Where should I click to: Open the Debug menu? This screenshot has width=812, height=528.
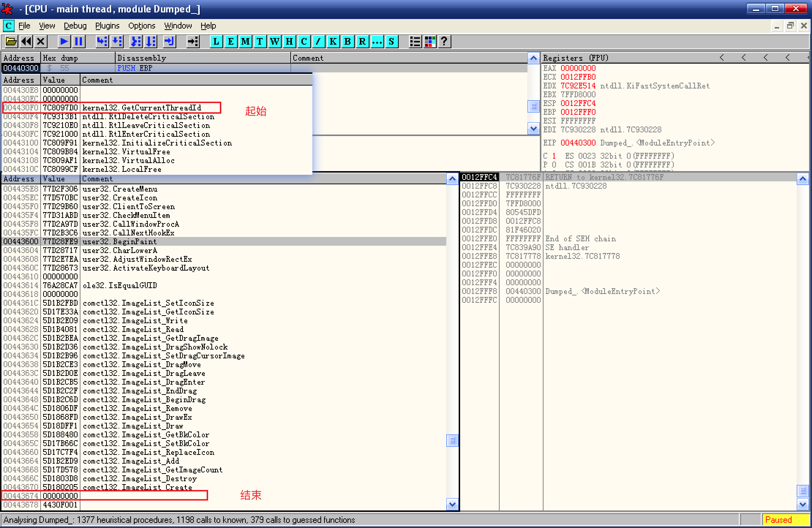(75, 26)
